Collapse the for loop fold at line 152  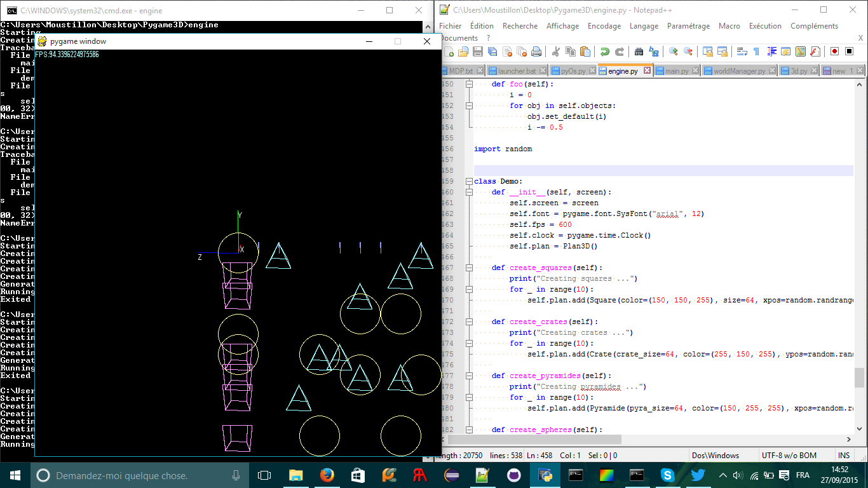pyautogui.click(x=469, y=105)
